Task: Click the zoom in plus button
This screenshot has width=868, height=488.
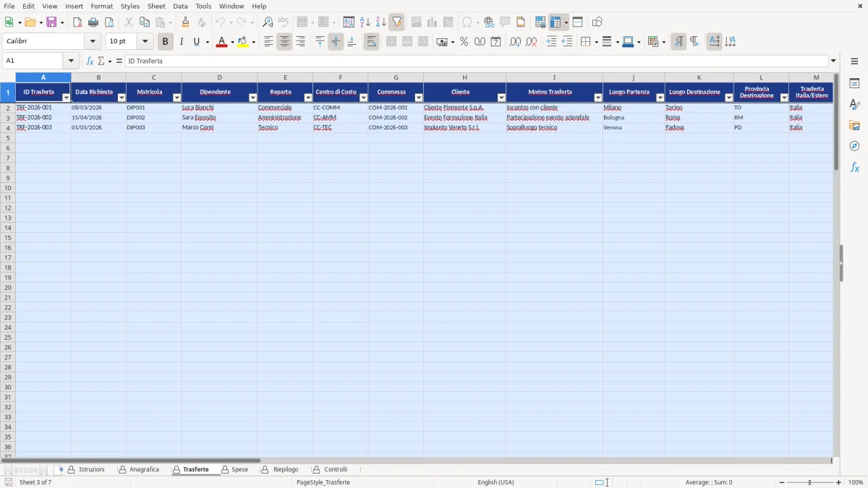Action: [839, 482]
